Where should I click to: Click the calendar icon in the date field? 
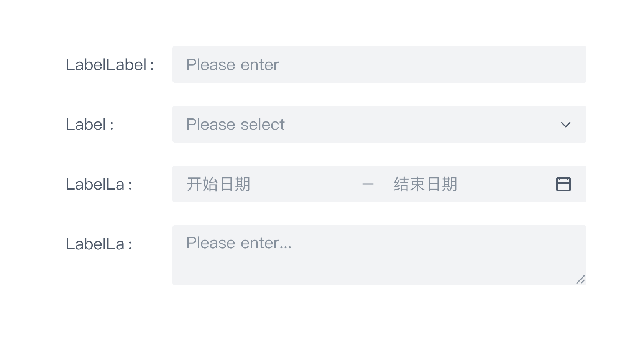pos(563,184)
